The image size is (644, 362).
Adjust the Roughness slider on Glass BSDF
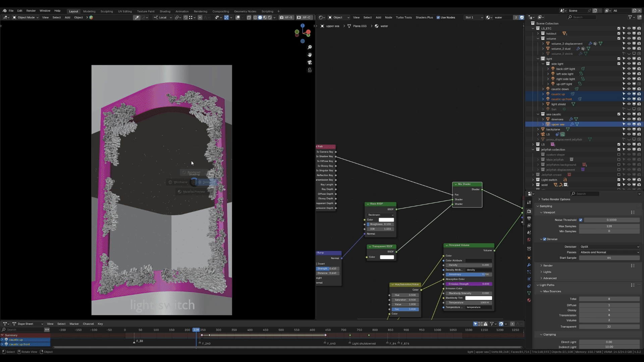(x=380, y=224)
